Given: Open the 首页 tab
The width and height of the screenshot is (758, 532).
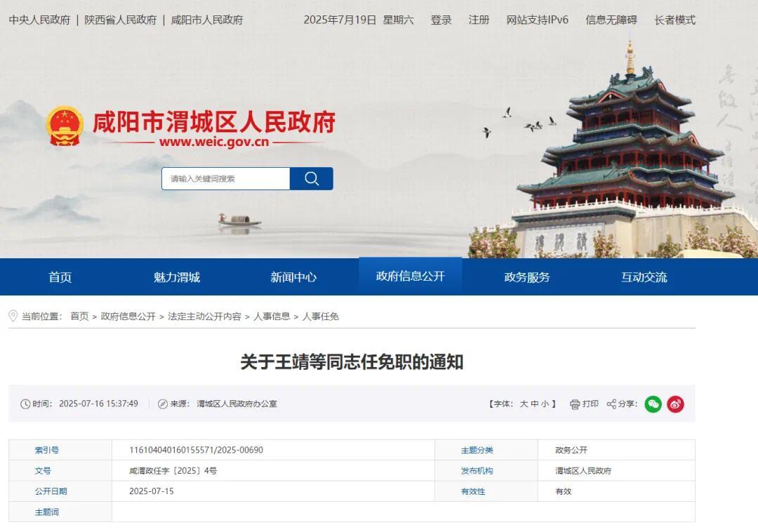Looking at the screenshot, I should [59, 277].
